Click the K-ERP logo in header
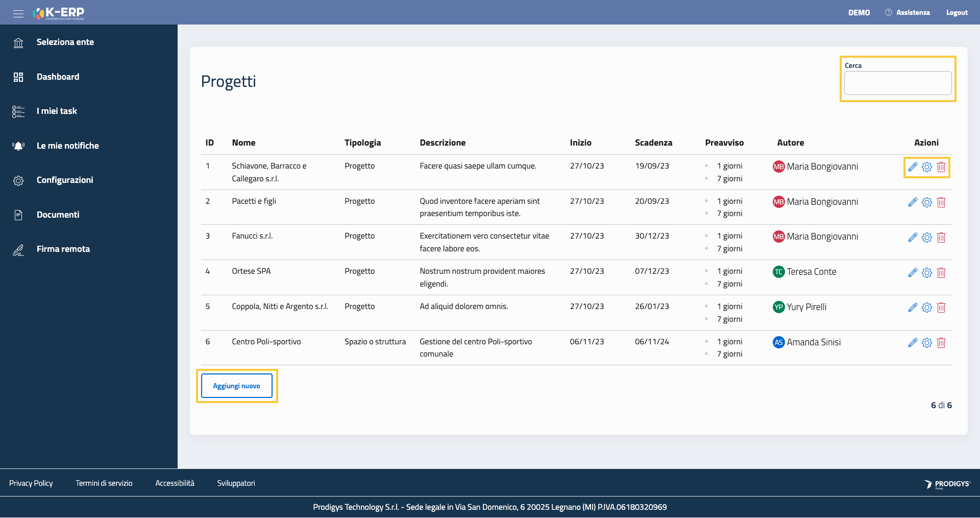The height and width of the screenshot is (518, 980). tap(59, 13)
